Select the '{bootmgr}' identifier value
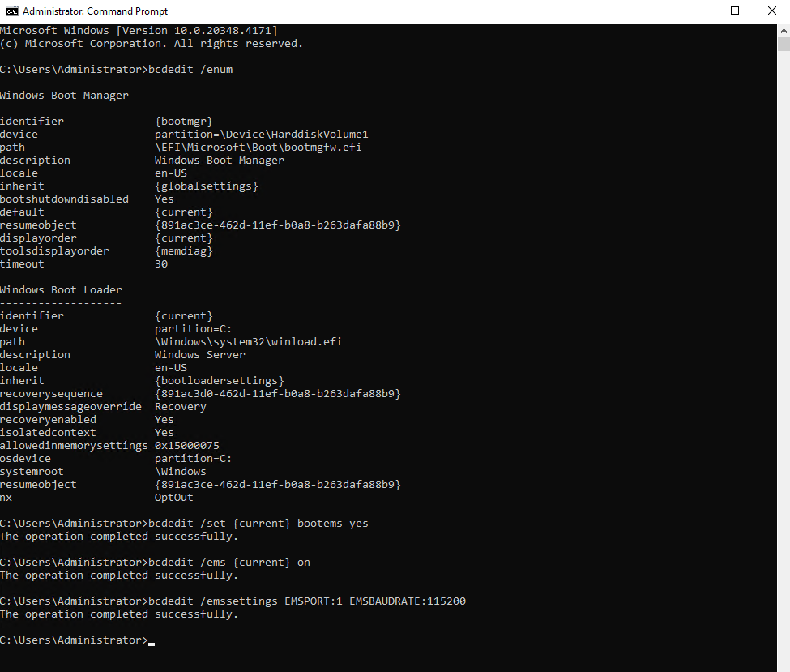Viewport: 790px width, 672px height. [184, 122]
